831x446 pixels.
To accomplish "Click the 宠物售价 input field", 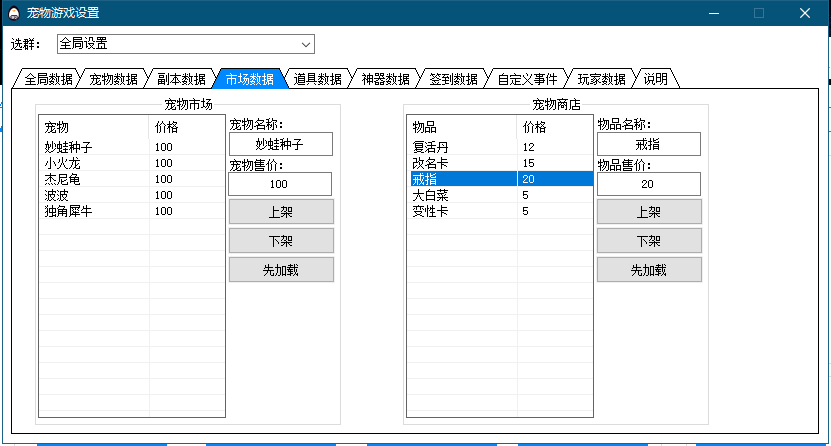I will tap(280, 184).
